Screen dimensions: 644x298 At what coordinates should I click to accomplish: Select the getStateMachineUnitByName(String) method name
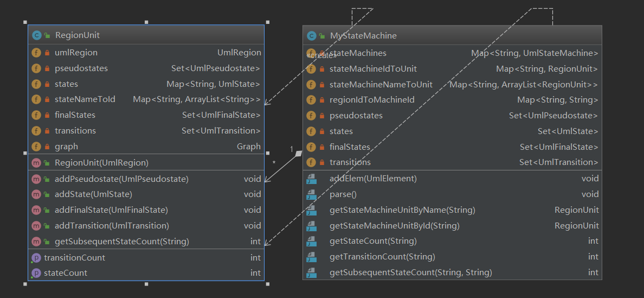pos(402,210)
